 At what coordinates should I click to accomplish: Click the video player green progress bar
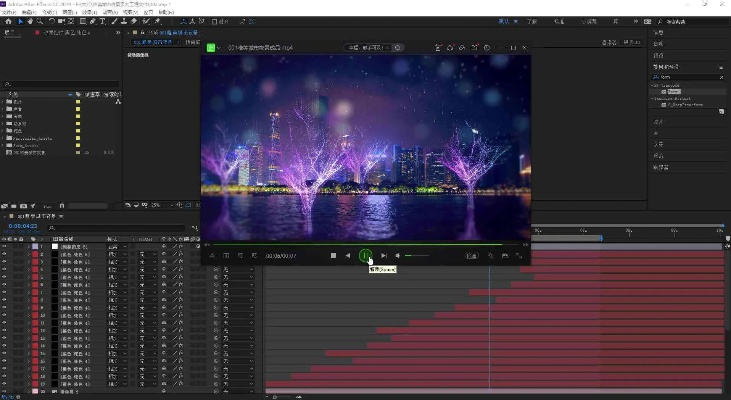(x=360, y=244)
